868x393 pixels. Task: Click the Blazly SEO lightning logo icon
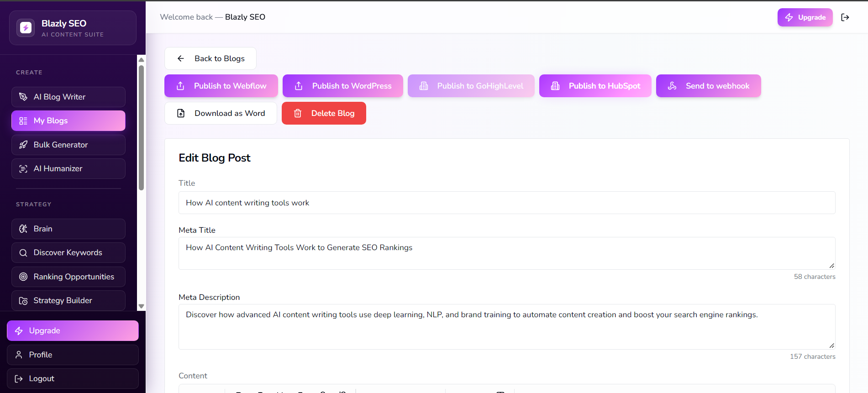pos(26,28)
